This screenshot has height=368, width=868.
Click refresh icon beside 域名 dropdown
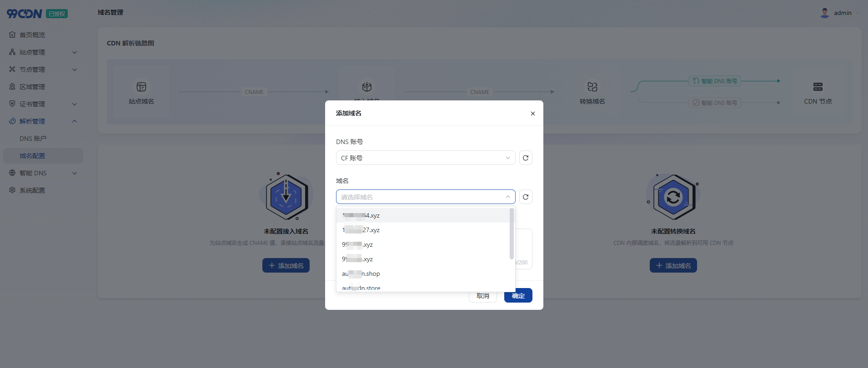click(526, 197)
